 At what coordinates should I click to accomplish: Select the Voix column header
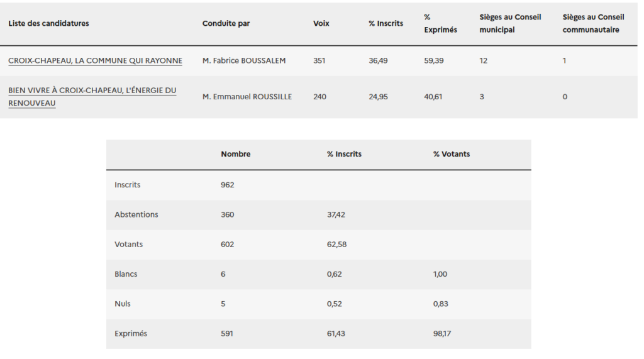(x=321, y=23)
